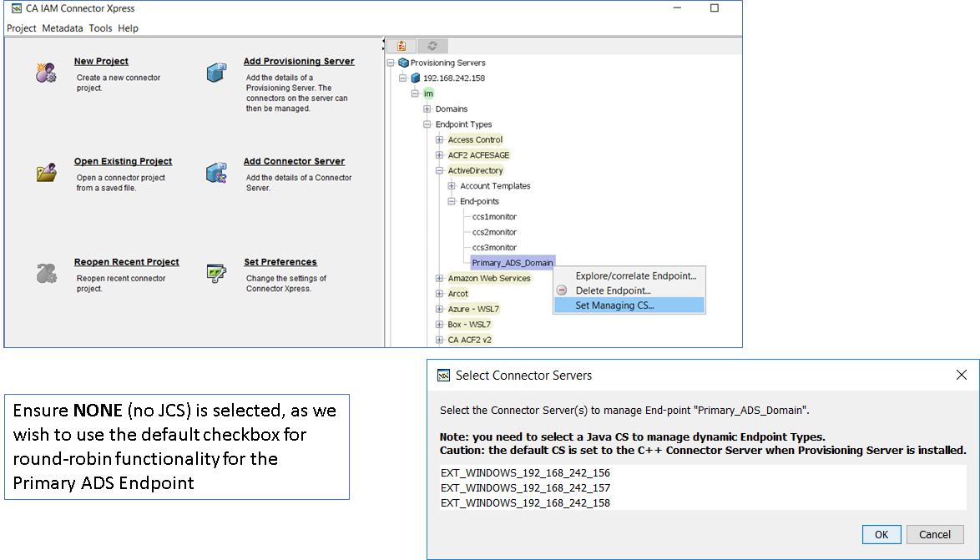Select the ccs1monitor endpoint
Screen dimensions: 980x560
(x=494, y=217)
